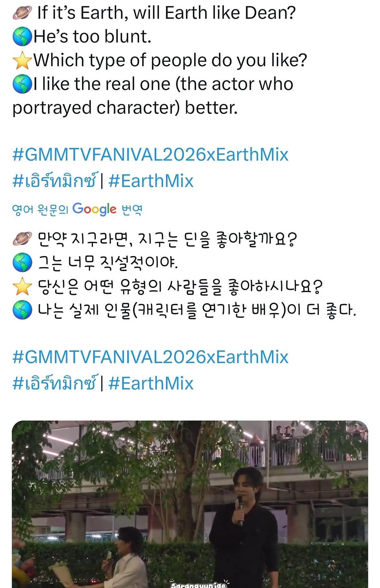Click the globe emoji before "I like the real one"

point(22,84)
